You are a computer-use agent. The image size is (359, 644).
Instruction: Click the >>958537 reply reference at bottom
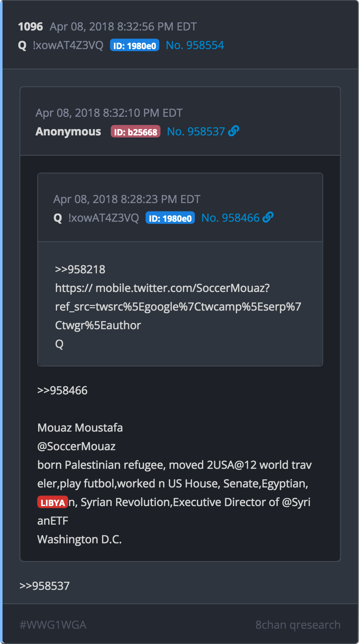click(x=44, y=586)
